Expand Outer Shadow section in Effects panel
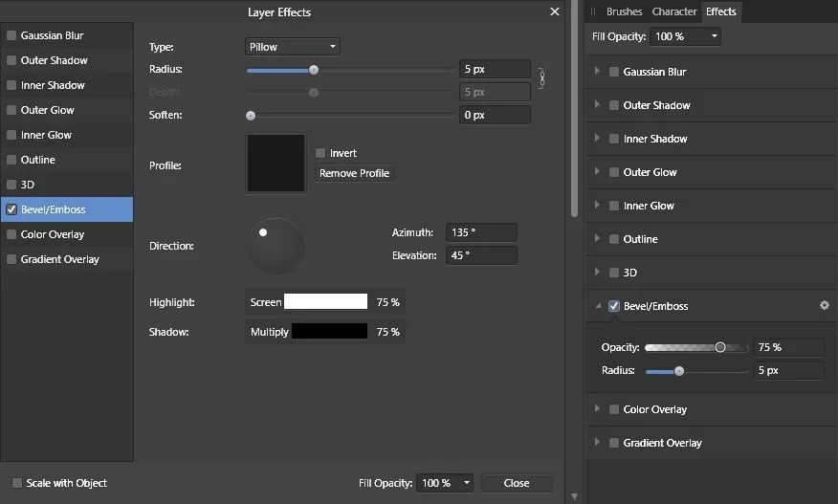The width and height of the screenshot is (838, 504). click(x=597, y=105)
